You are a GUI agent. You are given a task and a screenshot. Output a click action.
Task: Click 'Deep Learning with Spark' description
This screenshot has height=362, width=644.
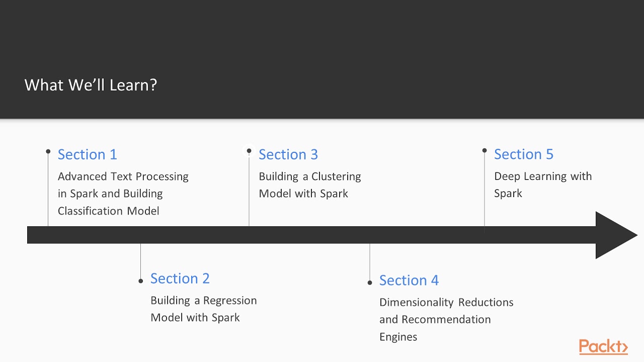click(543, 185)
